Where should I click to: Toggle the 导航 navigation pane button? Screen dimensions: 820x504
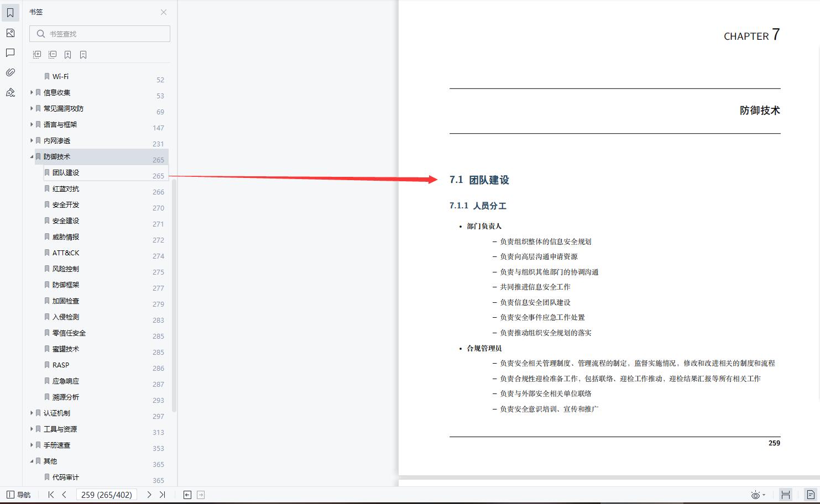tap(19, 495)
